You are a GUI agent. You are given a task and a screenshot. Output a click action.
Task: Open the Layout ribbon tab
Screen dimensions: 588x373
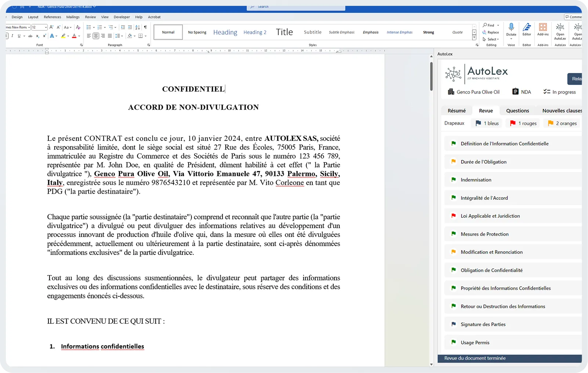[x=33, y=17]
